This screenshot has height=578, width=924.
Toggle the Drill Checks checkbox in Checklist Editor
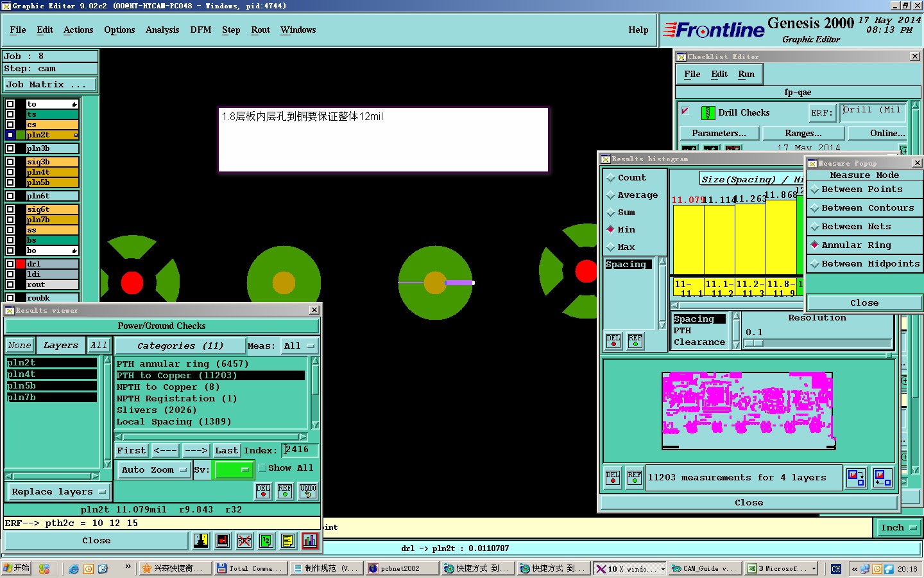pos(685,111)
